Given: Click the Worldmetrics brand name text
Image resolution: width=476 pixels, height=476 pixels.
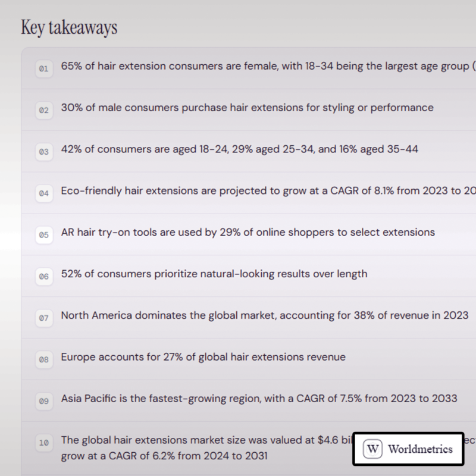Looking at the screenshot, I should tap(420, 449).
